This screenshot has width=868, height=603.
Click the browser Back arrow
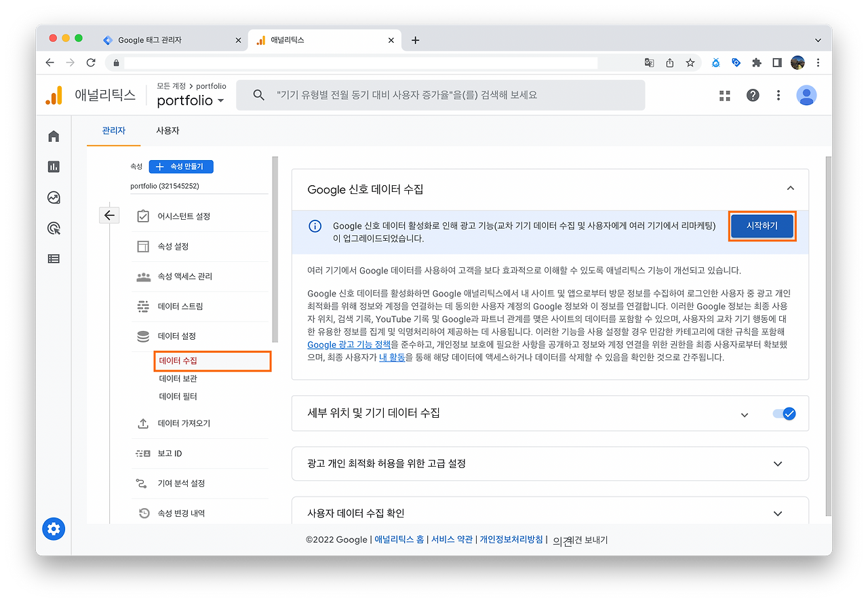[50, 62]
